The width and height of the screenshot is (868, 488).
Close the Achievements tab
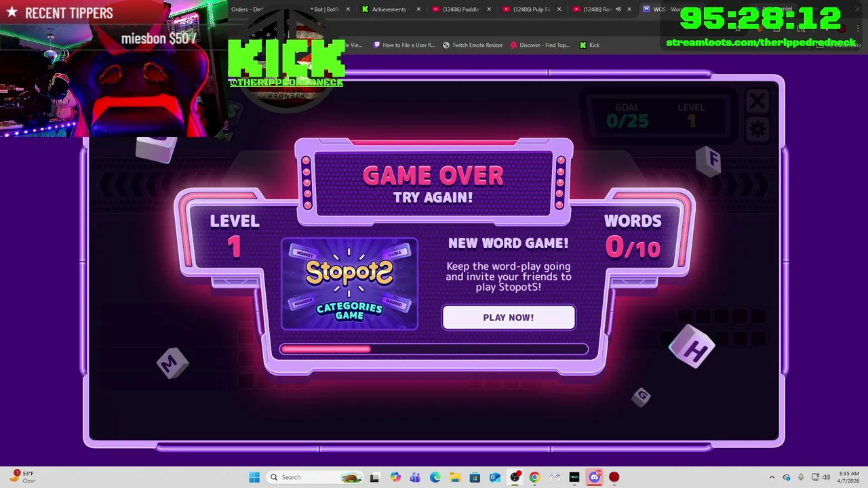(418, 9)
